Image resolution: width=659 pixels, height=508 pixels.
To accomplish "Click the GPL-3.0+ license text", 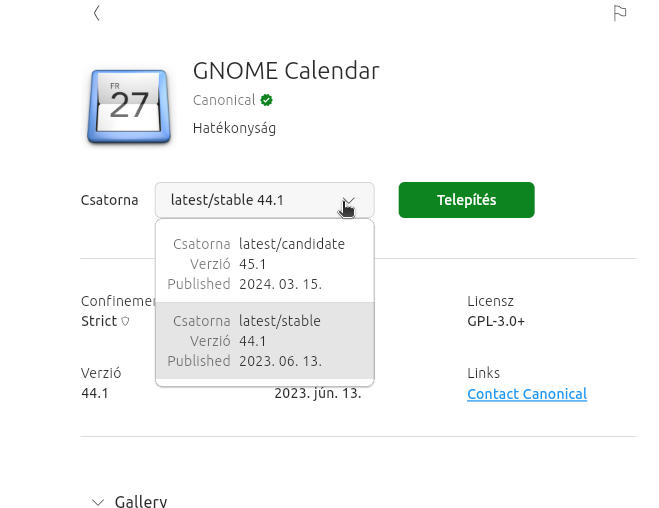I will click(496, 321).
